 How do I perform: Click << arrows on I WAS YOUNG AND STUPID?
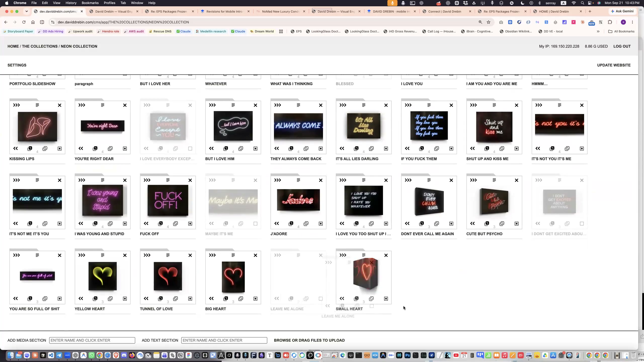click(81, 223)
